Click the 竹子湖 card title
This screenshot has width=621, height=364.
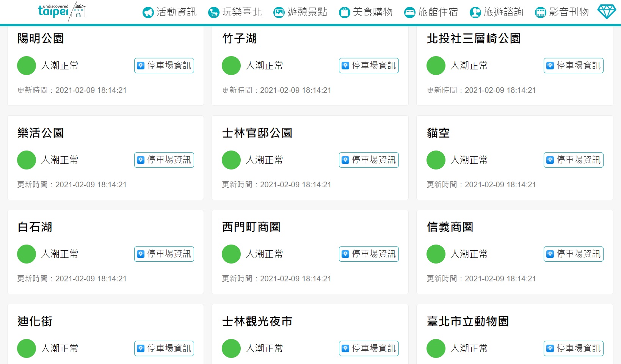(240, 38)
